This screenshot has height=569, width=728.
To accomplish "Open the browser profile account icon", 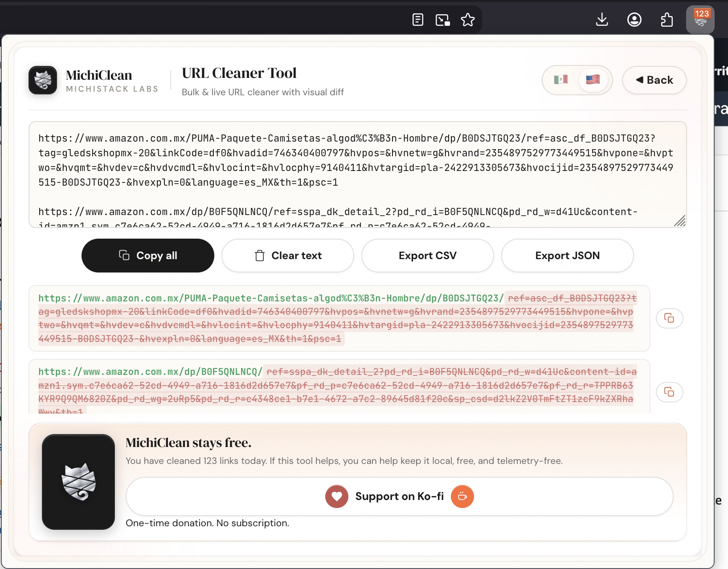I will (634, 20).
